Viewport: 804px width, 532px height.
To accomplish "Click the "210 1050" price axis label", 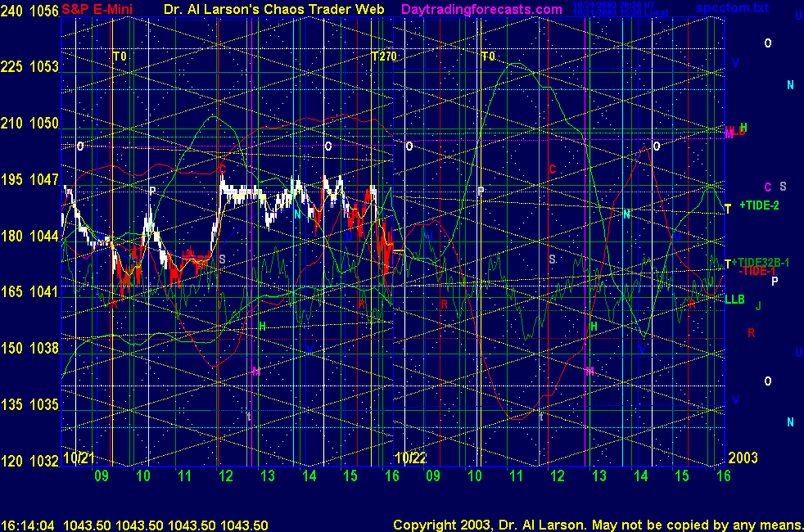I will 29,123.
